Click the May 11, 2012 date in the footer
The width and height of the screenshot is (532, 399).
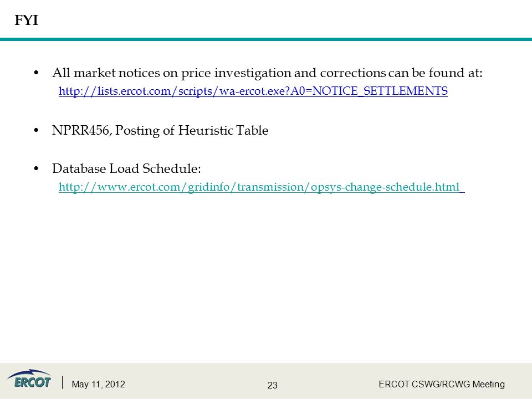tap(99, 384)
